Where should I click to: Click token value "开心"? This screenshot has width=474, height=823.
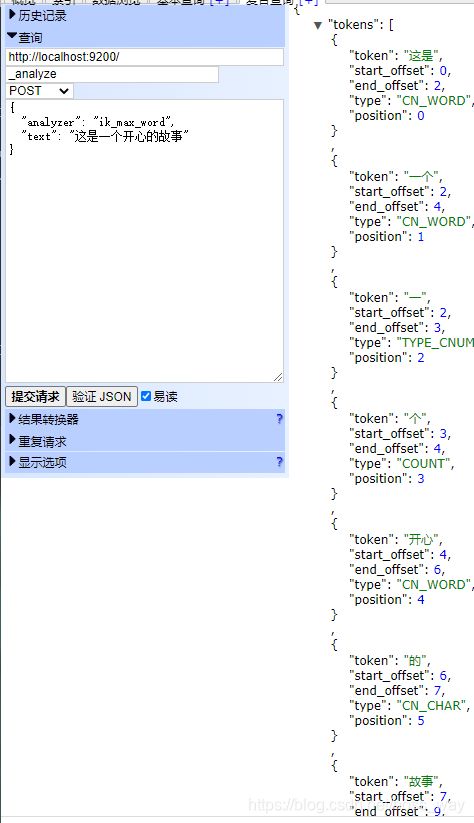point(421,540)
